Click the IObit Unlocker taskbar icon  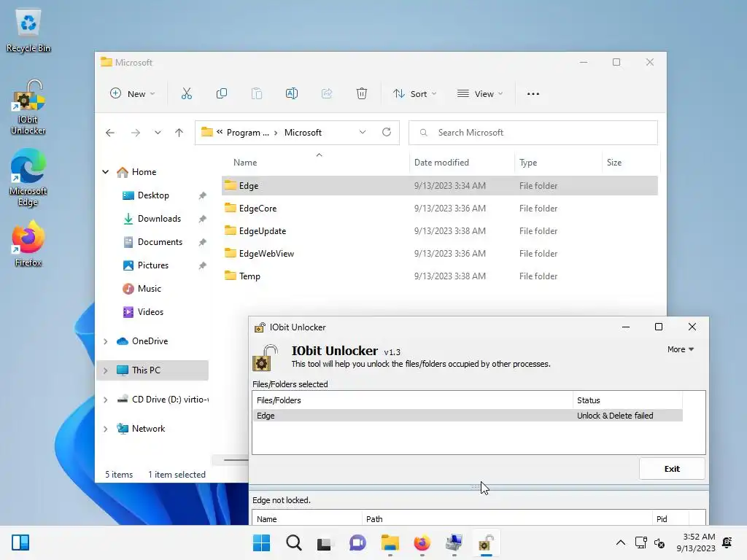486,542
